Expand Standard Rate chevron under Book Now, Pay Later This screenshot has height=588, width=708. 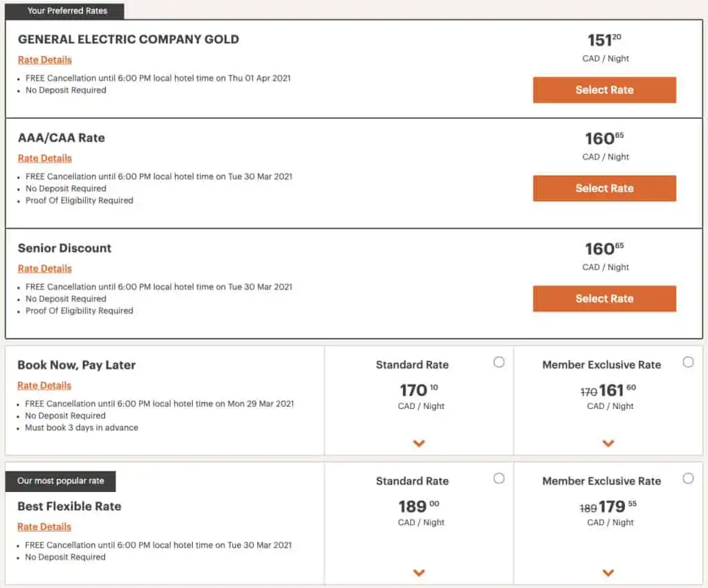click(x=419, y=444)
